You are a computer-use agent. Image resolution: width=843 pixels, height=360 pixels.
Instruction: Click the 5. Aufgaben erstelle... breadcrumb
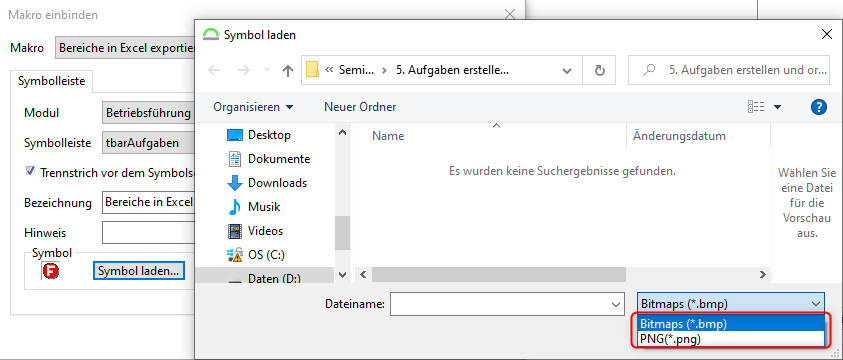click(453, 70)
